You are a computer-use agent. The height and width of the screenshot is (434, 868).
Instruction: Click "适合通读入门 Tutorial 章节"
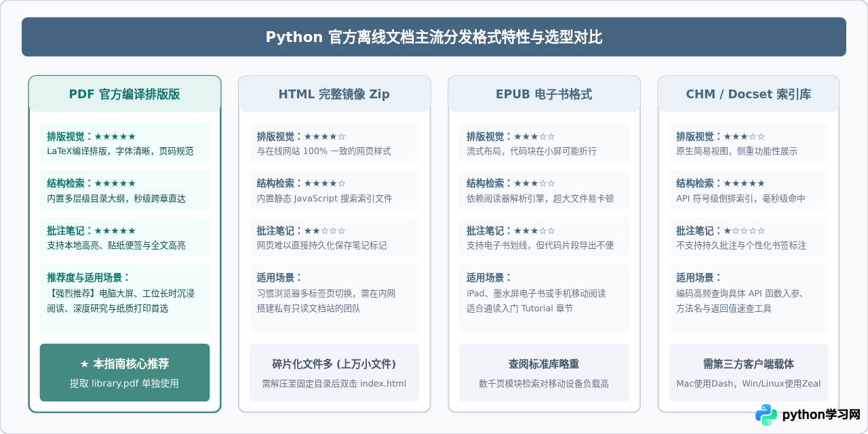click(x=520, y=308)
